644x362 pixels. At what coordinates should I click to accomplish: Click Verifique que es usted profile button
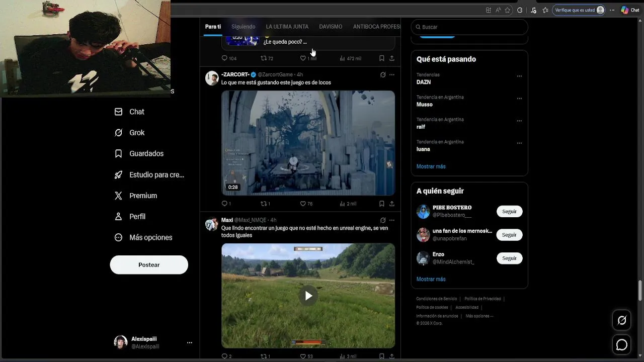pos(579,10)
